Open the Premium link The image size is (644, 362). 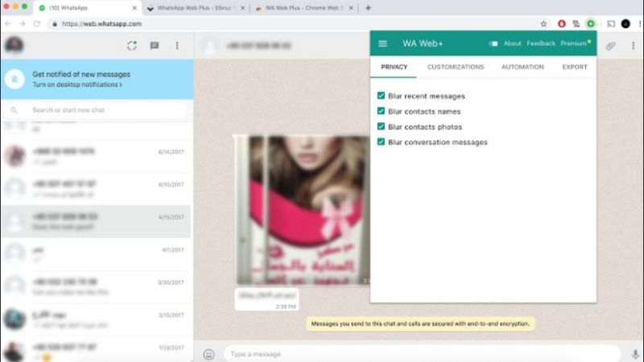click(574, 43)
